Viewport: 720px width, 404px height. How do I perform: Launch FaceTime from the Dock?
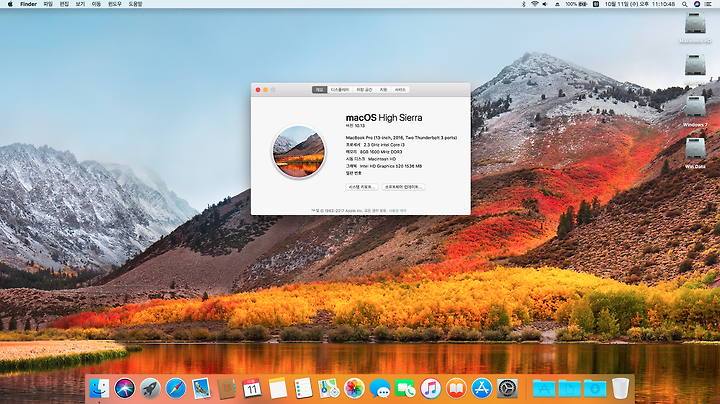(x=405, y=388)
